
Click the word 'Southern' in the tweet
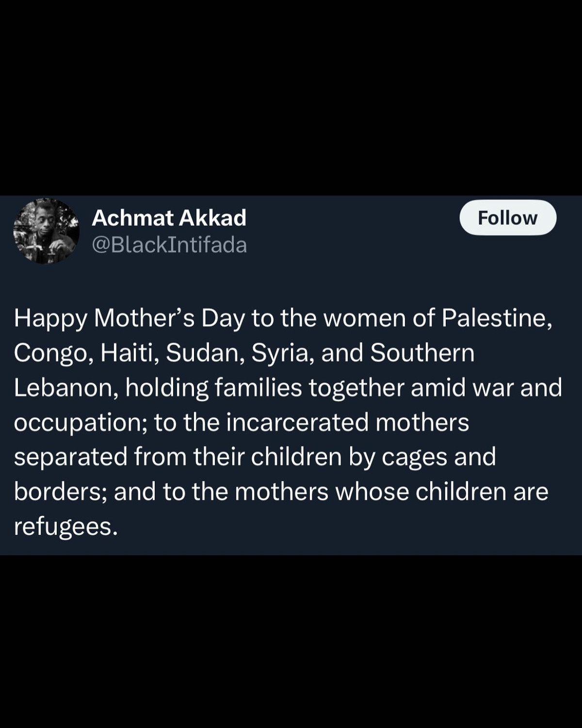(x=422, y=353)
